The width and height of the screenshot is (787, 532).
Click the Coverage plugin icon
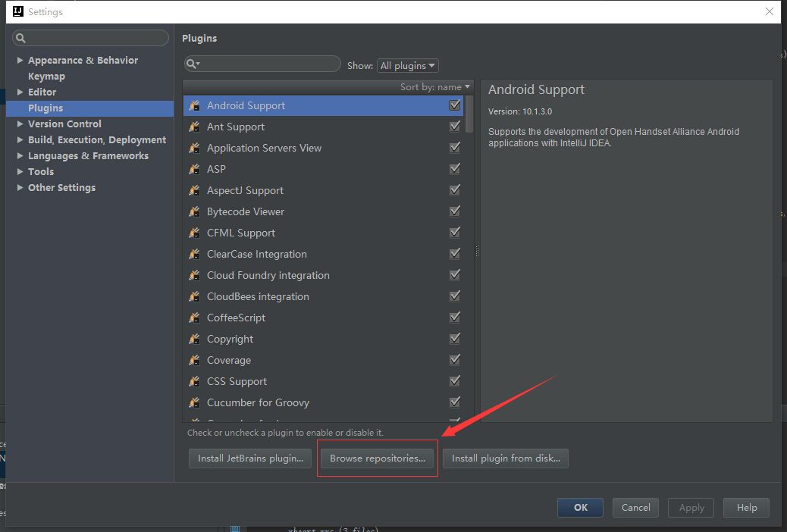coord(194,360)
